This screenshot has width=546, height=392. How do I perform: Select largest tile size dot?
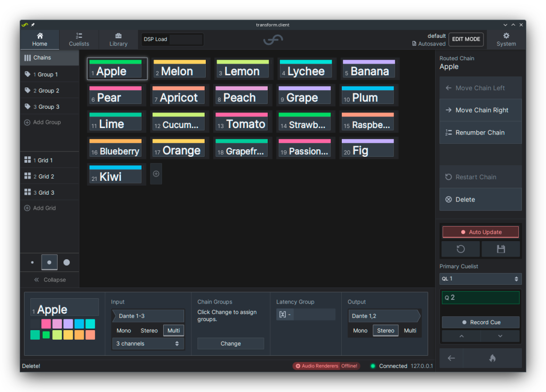67,262
